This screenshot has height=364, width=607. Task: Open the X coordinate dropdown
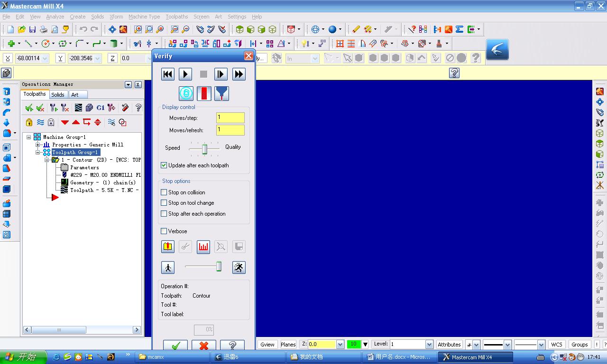45,58
